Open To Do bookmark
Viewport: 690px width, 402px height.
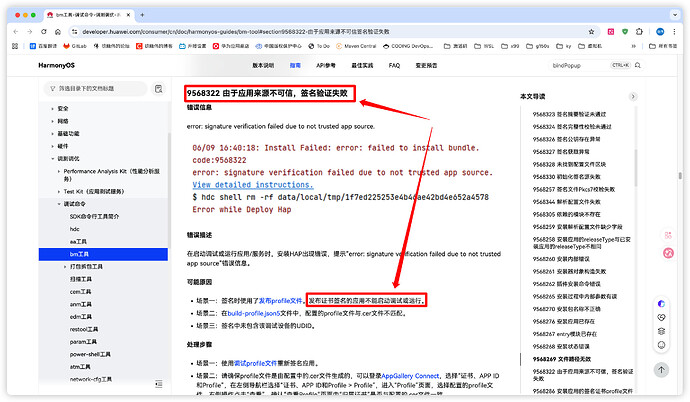tap(319, 46)
